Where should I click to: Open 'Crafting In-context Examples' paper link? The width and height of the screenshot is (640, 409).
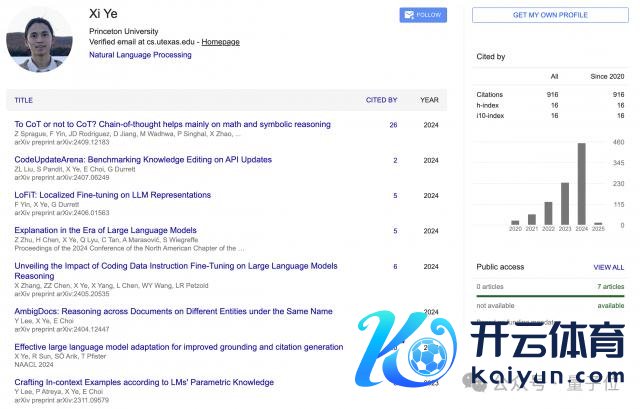[143, 382]
